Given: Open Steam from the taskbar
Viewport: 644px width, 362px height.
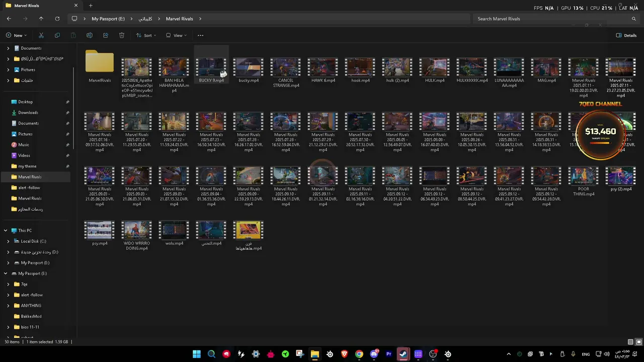Looking at the screenshot, I should pyautogui.click(x=403, y=354).
